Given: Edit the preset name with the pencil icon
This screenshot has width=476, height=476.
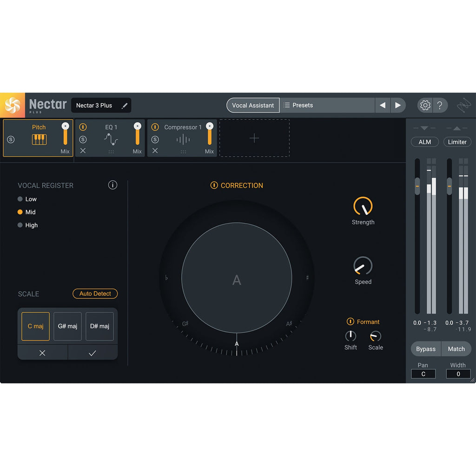Looking at the screenshot, I should click(125, 106).
